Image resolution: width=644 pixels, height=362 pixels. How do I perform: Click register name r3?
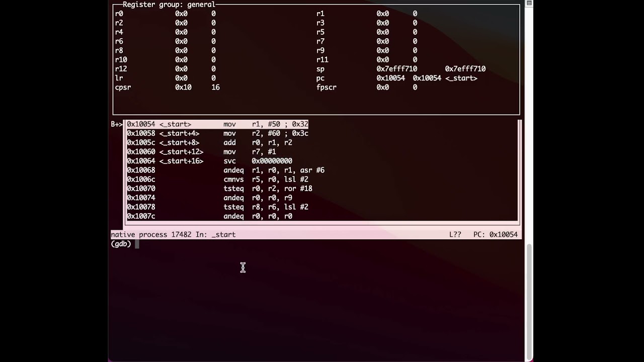click(320, 23)
